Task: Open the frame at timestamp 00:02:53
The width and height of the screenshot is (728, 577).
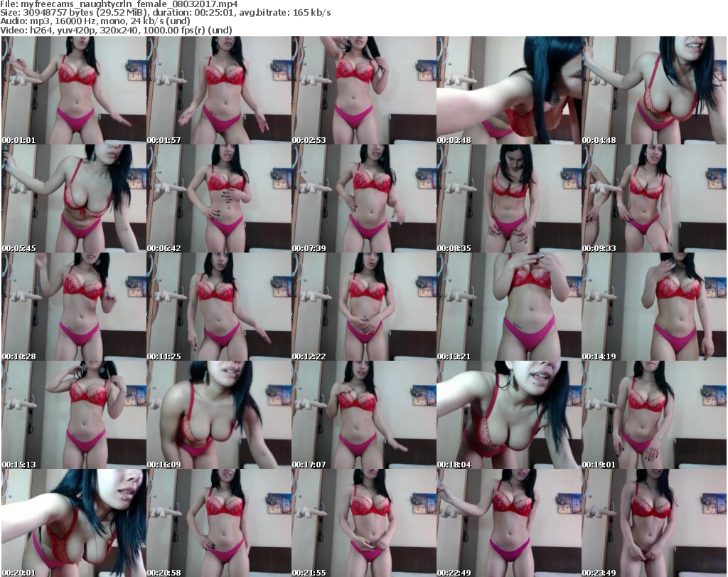Action: (364, 90)
